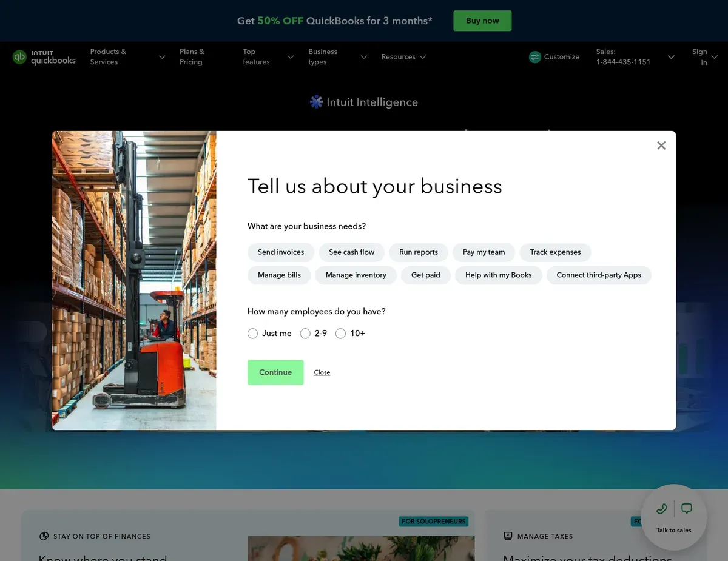
Task: Select the Just me radio button
Action: pyautogui.click(x=253, y=334)
